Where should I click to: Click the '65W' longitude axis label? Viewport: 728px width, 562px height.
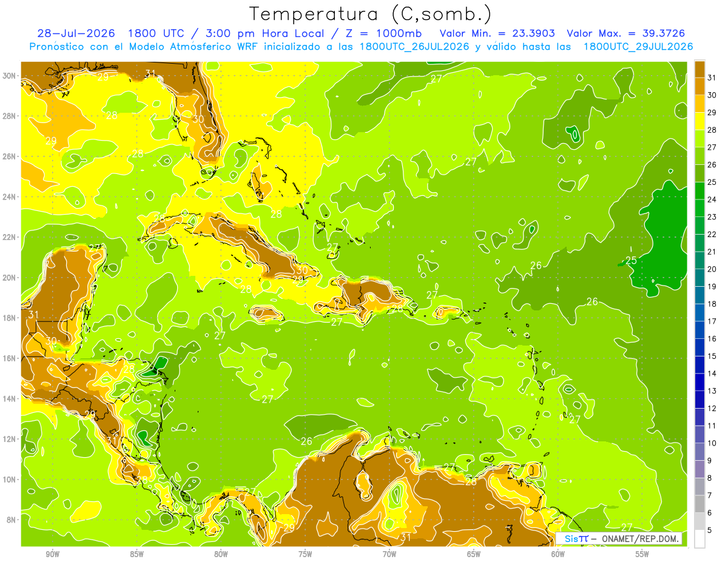[474, 554]
